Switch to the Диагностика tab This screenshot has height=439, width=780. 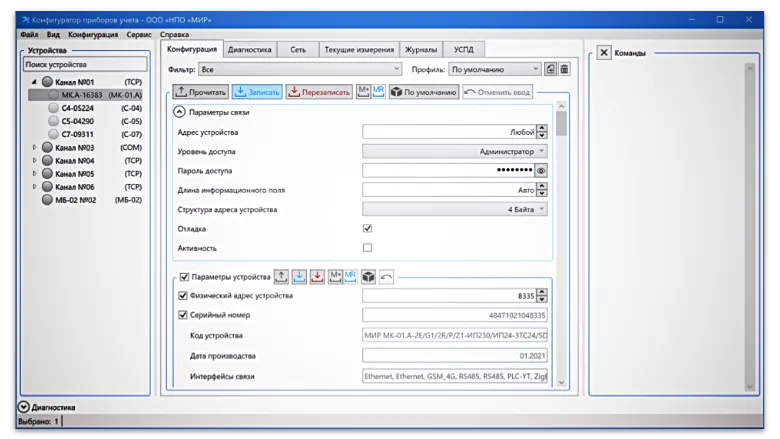pos(249,48)
